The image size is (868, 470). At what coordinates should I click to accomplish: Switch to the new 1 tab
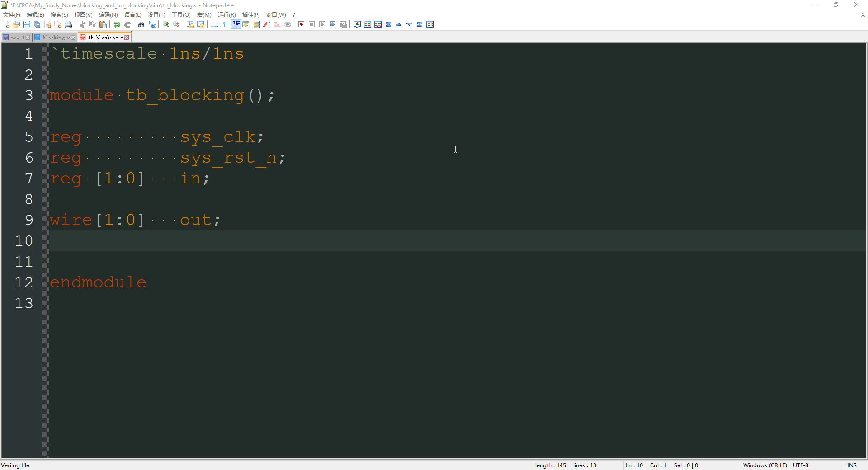click(15, 37)
